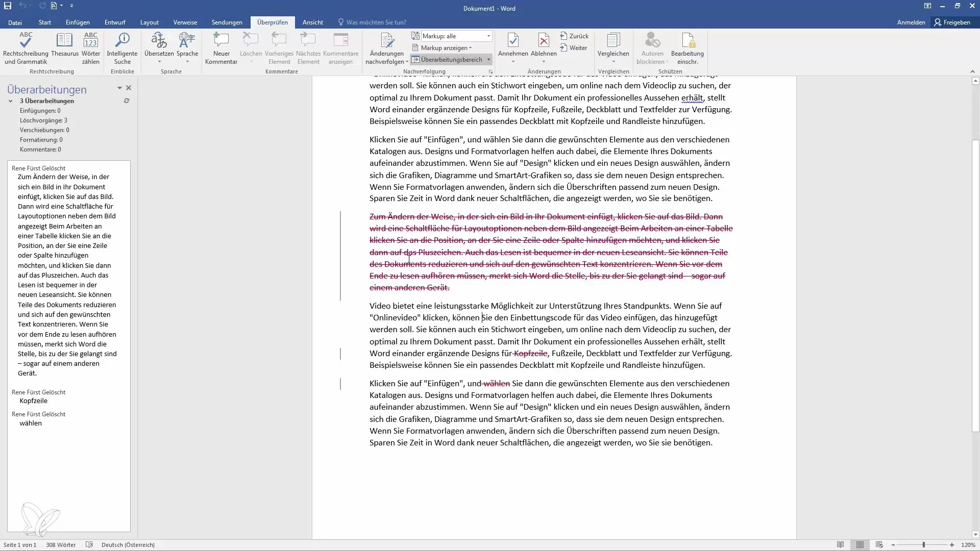Image resolution: width=980 pixels, height=551 pixels.
Task: Switch to the Layout tab
Action: click(x=150, y=22)
